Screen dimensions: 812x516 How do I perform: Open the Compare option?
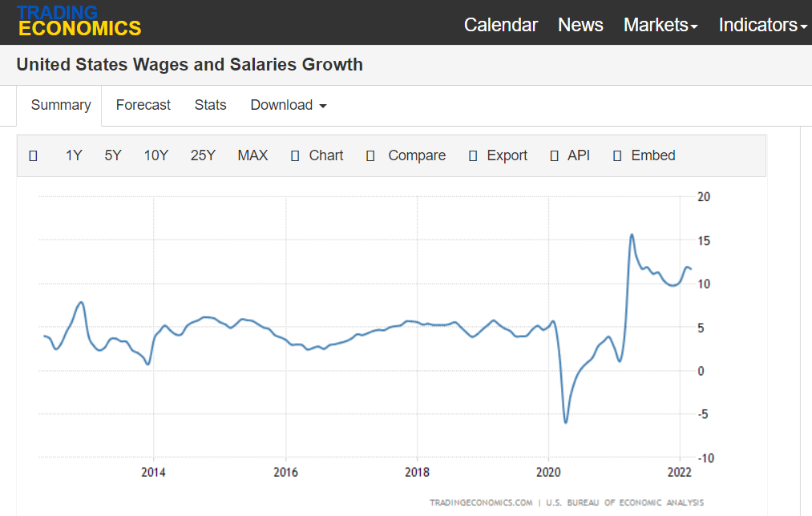(x=417, y=155)
